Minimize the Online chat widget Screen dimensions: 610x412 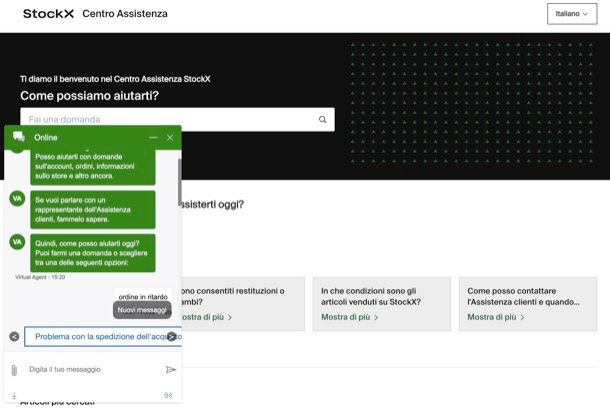click(153, 137)
